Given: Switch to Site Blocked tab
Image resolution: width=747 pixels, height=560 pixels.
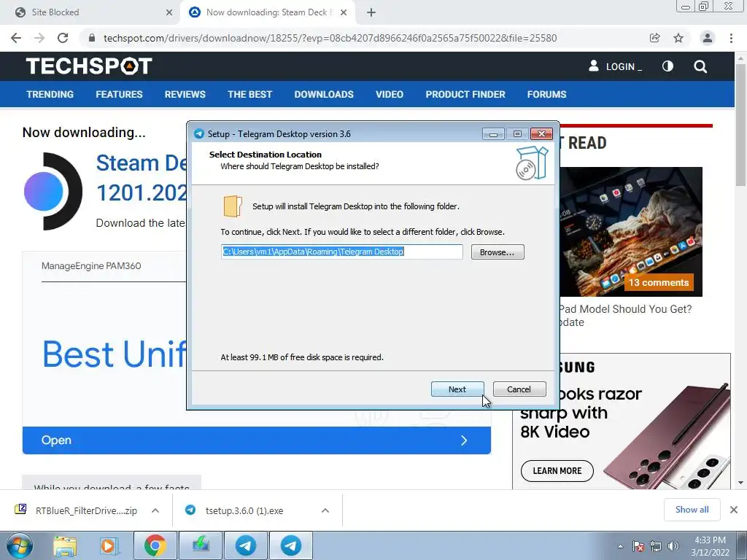Looking at the screenshot, I should coord(90,12).
